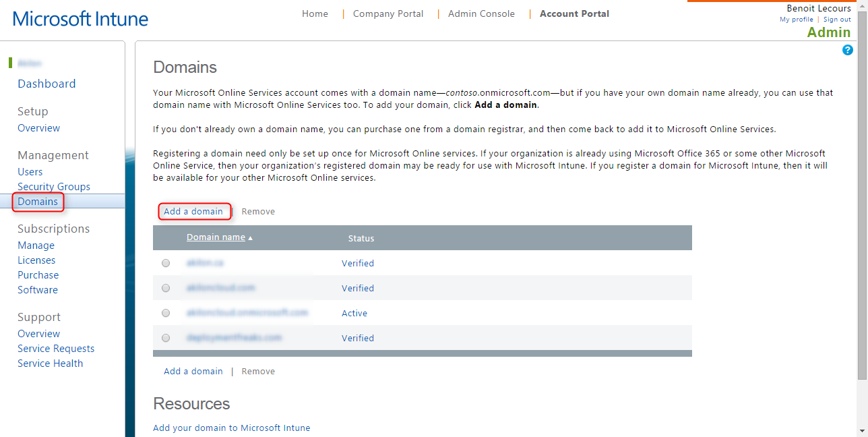Open the Software sidebar link
This screenshot has width=868, height=437.
pos(38,290)
